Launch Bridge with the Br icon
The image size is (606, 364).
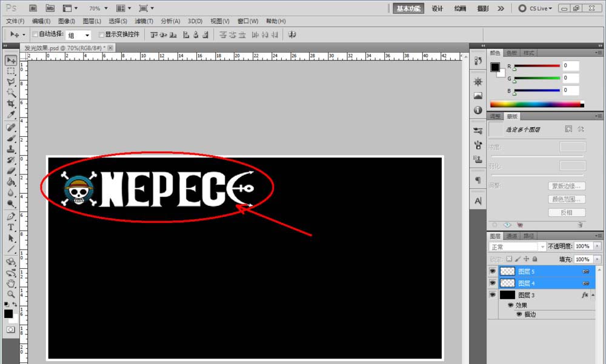pos(33,8)
